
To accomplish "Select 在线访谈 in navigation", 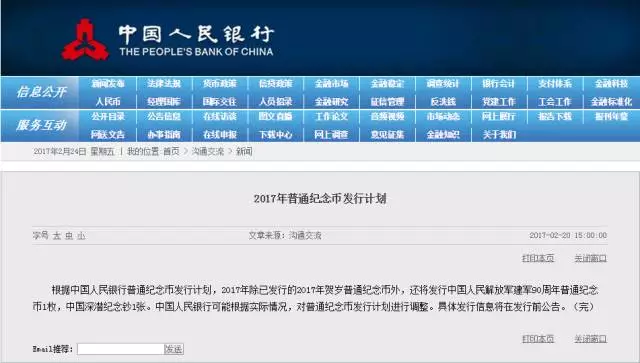I will pyautogui.click(x=220, y=117).
